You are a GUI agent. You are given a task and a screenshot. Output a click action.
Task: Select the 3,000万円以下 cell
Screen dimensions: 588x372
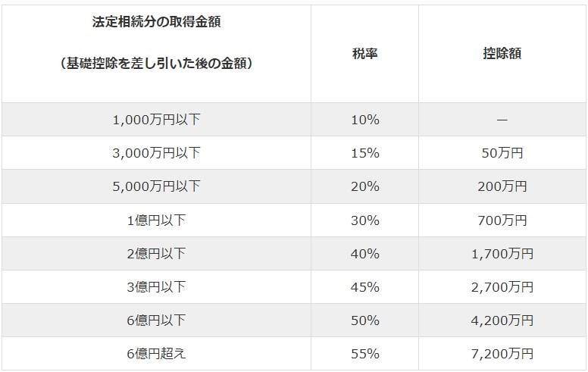pos(156,153)
